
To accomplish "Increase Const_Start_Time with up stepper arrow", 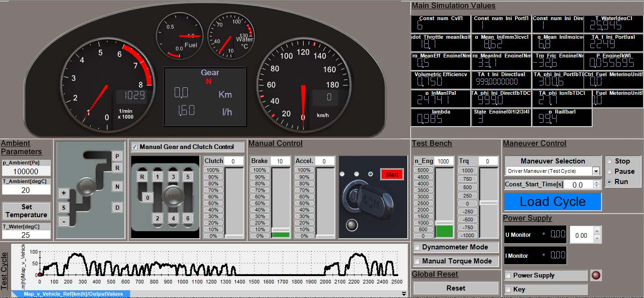I will pyautogui.click(x=596, y=182).
